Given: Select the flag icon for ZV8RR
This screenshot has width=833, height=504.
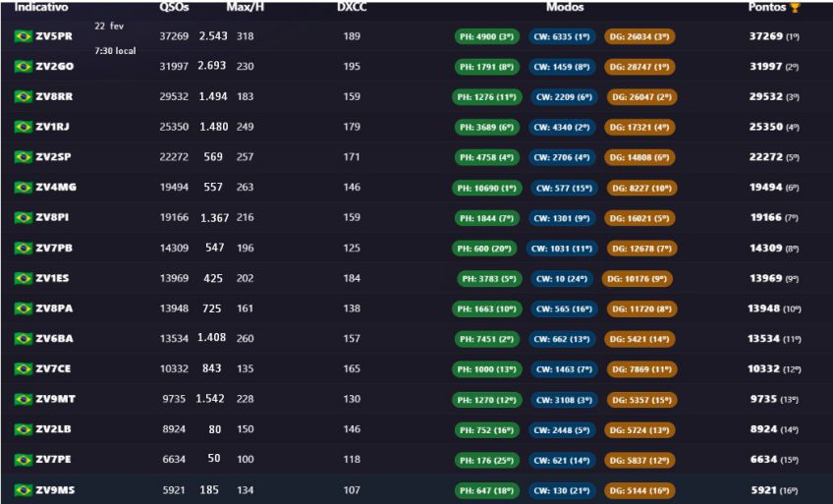Looking at the screenshot, I should [24, 97].
